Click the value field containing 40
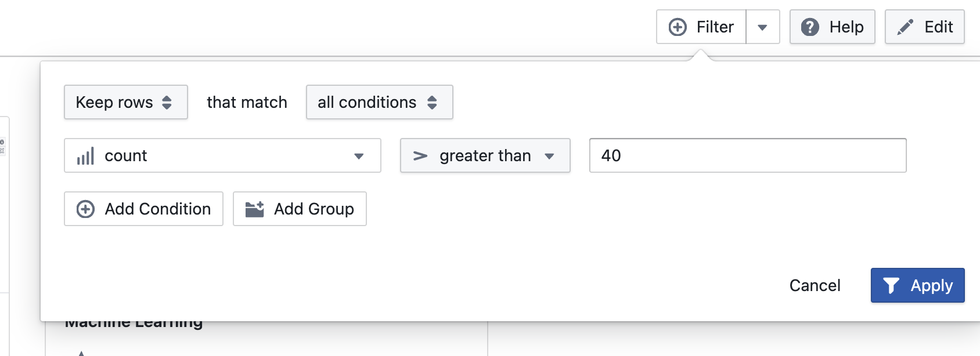 coord(747,155)
